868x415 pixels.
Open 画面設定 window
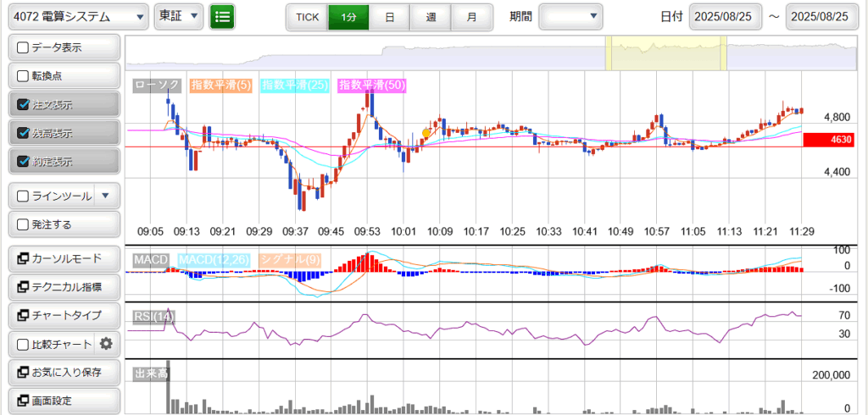coord(64,400)
